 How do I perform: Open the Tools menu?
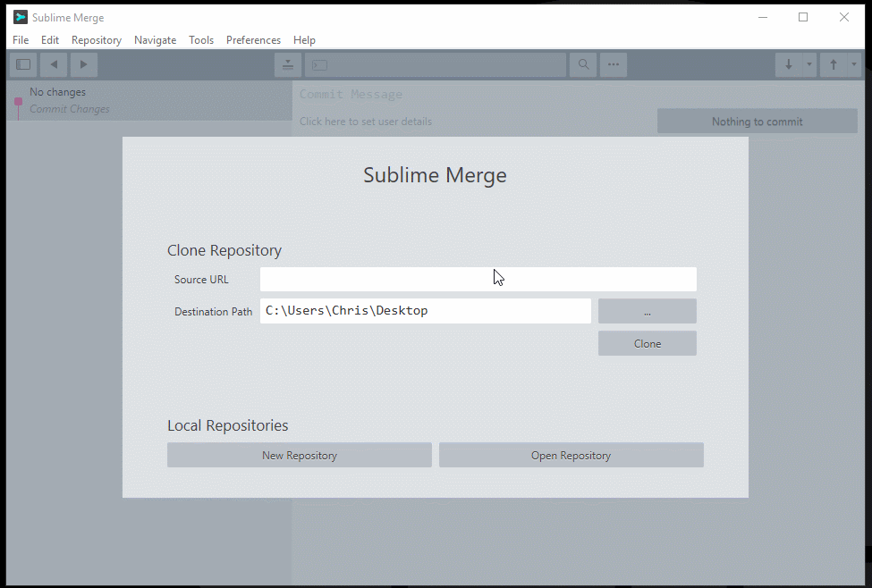201,40
